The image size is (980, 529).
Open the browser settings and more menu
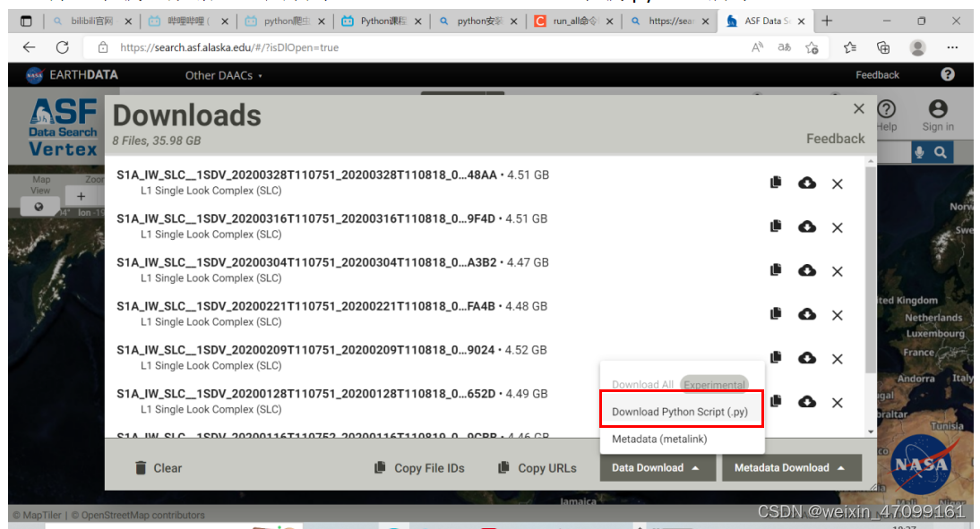(952, 47)
